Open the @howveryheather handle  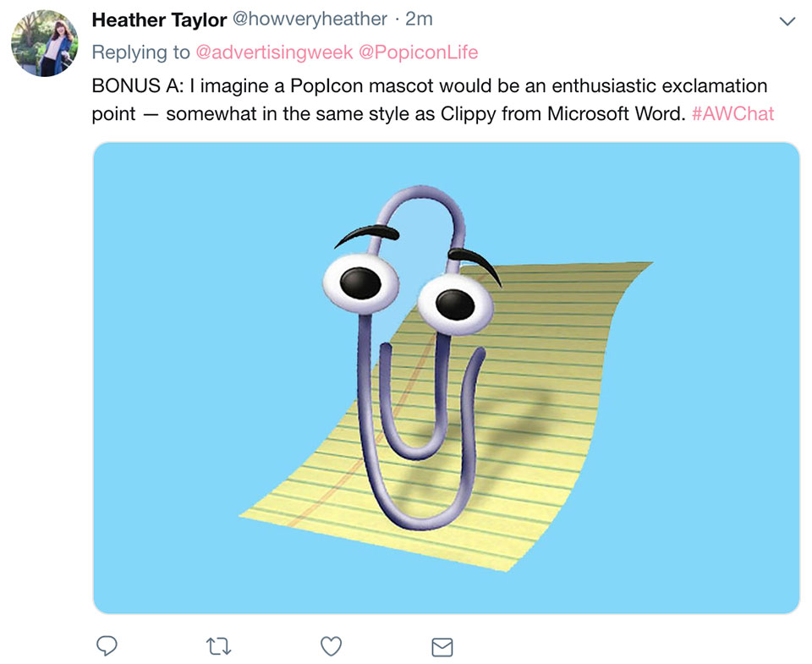310,19
